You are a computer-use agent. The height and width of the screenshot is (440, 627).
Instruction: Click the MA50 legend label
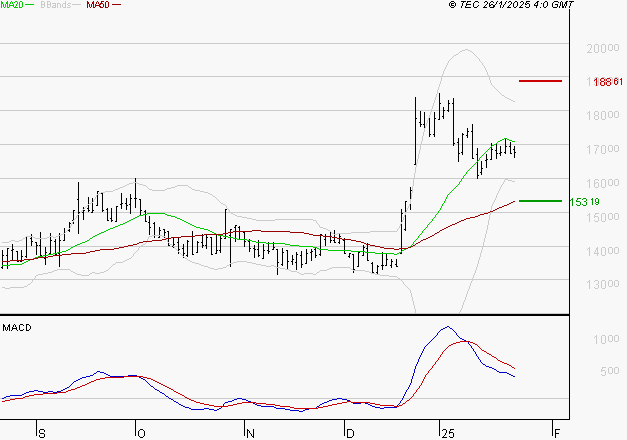click(x=98, y=5)
